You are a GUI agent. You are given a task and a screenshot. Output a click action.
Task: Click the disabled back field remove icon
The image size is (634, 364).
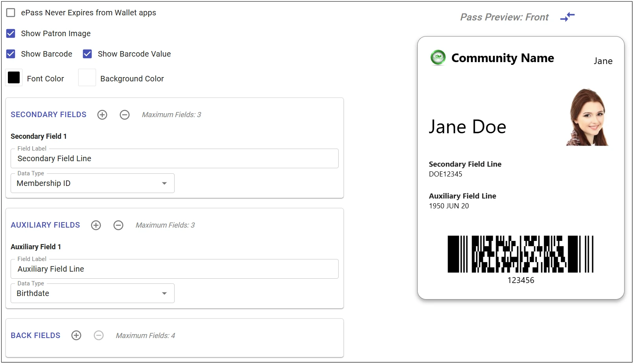pos(99,335)
